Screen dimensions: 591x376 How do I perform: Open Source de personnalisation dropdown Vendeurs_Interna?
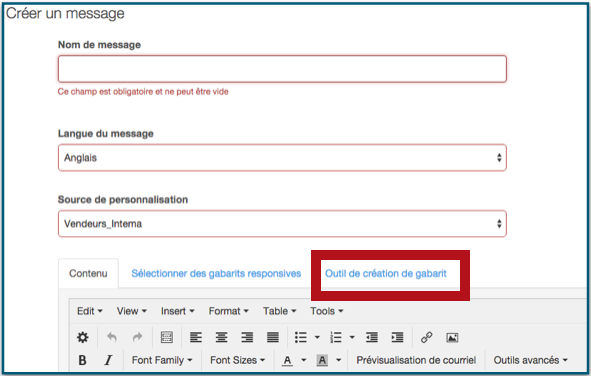pyautogui.click(x=282, y=224)
